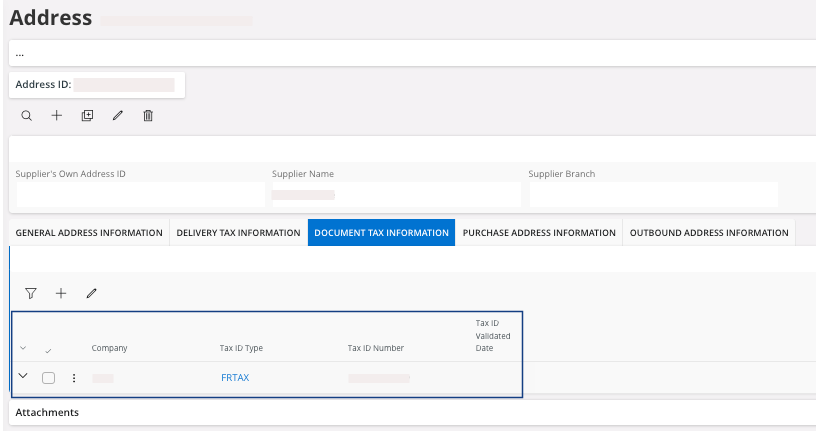818x434 pixels.
Task: Add a tax row with the table plus icon
Action: (61, 293)
